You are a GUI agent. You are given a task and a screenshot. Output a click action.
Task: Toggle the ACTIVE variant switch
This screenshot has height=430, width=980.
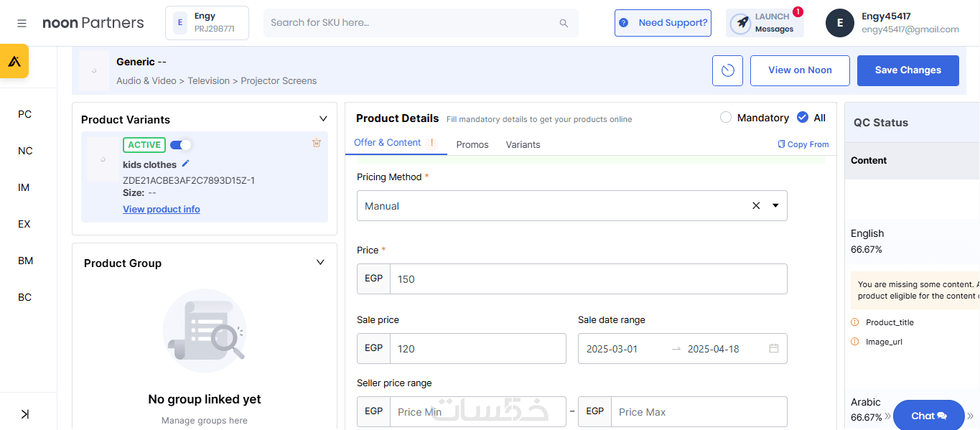[x=180, y=145]
